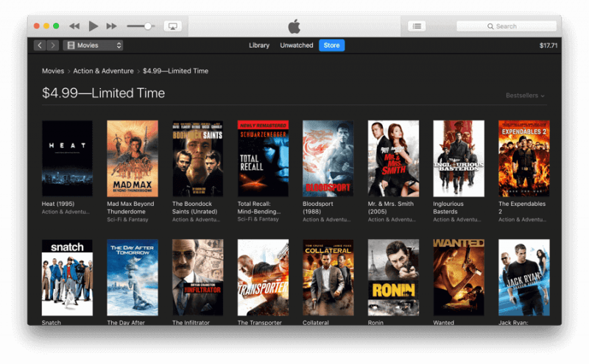Click the $4.99—Limited Time breadcrumb
589x364 pixels.
click(175, 71)
